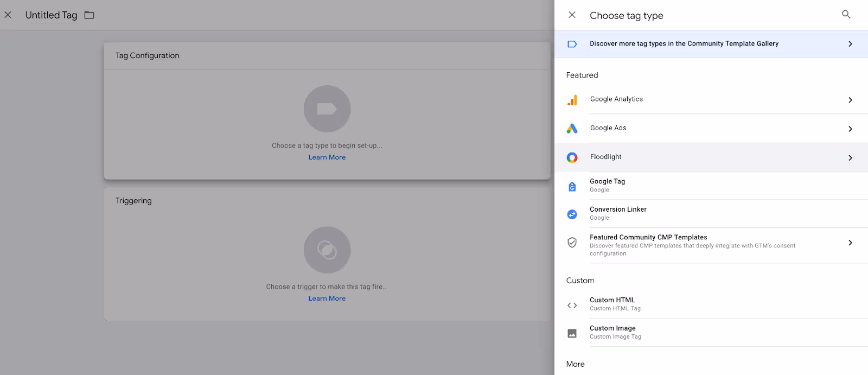Open Featured Community CMP Templates
The height and width of the screenshot is (375, 868).
click(x=711, y=245)
